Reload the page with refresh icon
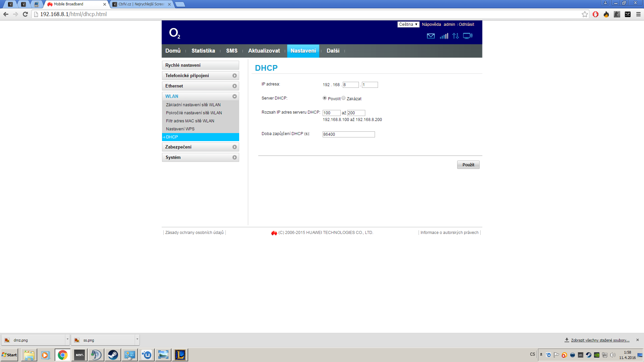644x362 pixels. [x=25, y=14]
